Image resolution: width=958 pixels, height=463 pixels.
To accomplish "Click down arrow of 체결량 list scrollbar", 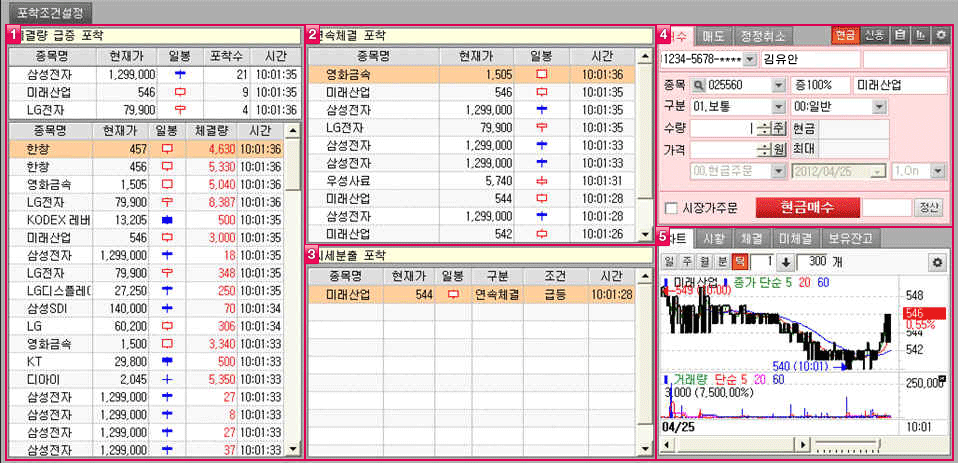I will (x=294, y=451).
